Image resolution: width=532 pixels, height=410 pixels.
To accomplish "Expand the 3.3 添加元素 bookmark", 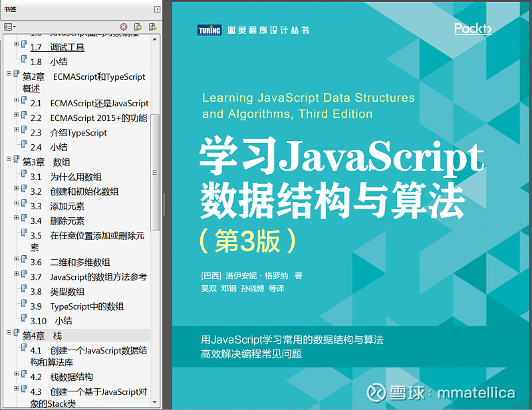I will click(17, 203).
